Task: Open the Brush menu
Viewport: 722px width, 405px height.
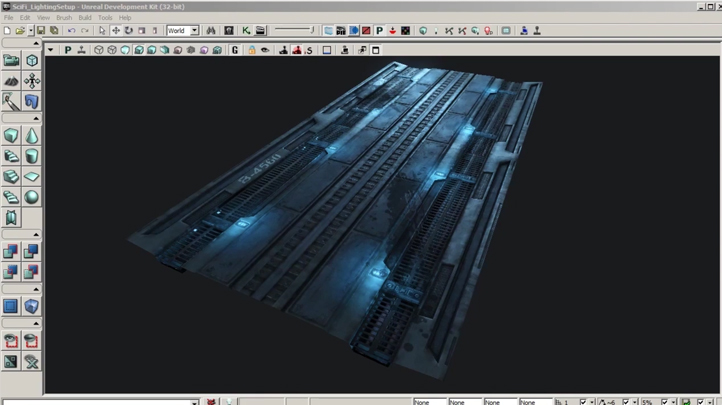Action: click(x=64, y=17)
